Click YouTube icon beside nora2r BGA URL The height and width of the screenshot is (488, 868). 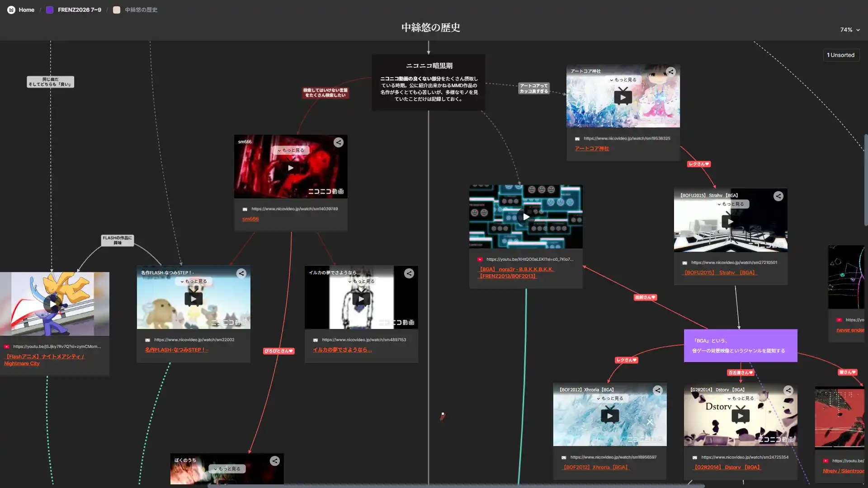(x=480, y=259)
